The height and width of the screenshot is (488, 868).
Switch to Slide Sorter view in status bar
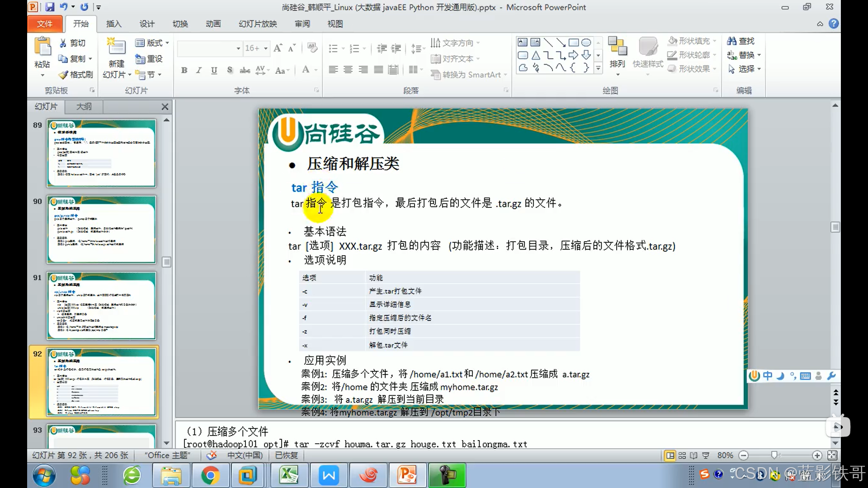click(x=682, y=455)
